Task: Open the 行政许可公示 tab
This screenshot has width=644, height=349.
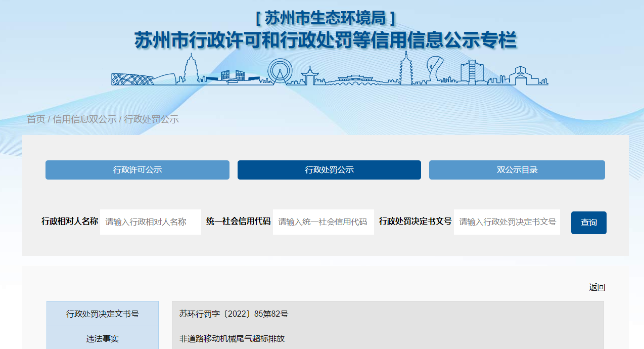Action: (137, 170)
